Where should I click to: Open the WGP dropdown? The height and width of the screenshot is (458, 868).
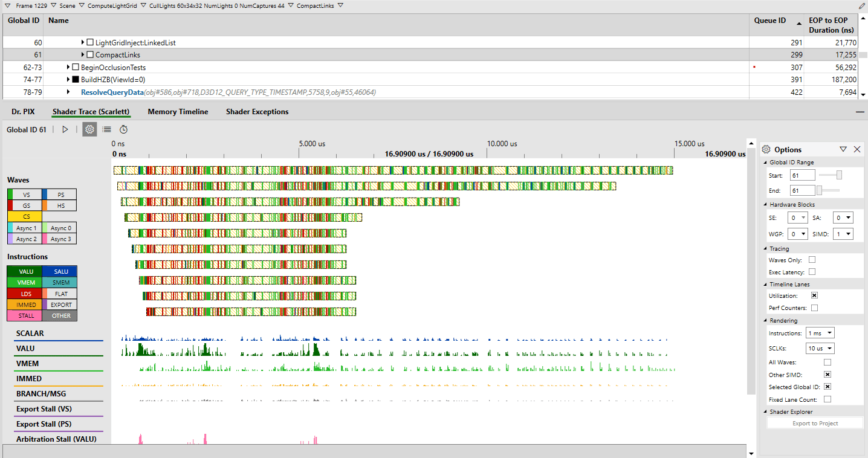[797, 234]
